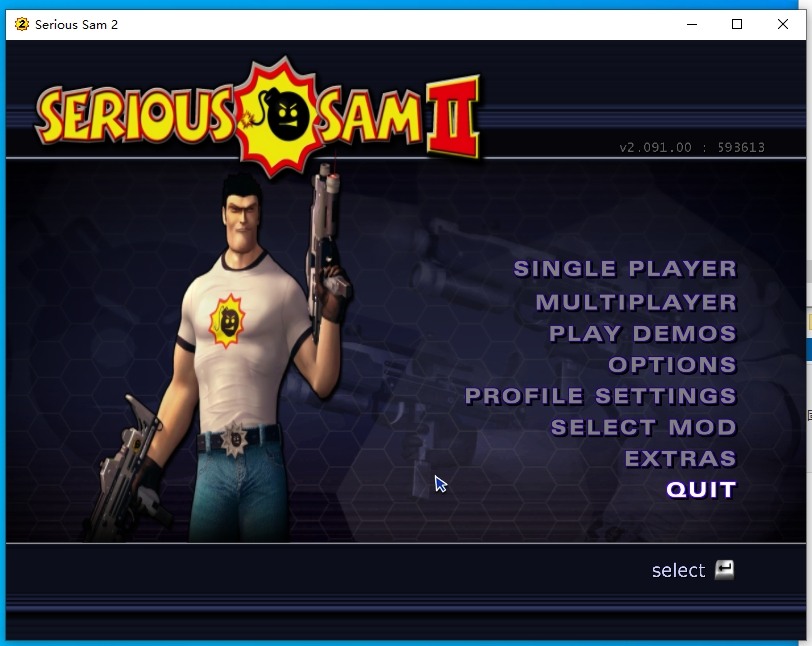The width and height of the screenshot is (812, 646).
Task: Click the version text v2.091.00 : 593613
Action: pos(692,148)
